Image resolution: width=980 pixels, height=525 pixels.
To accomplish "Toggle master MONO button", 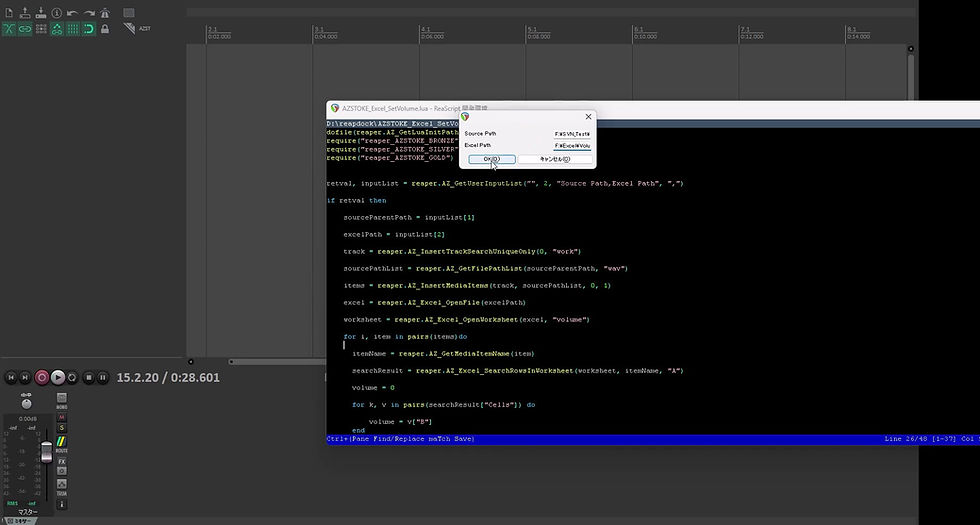I will [61, 399].
